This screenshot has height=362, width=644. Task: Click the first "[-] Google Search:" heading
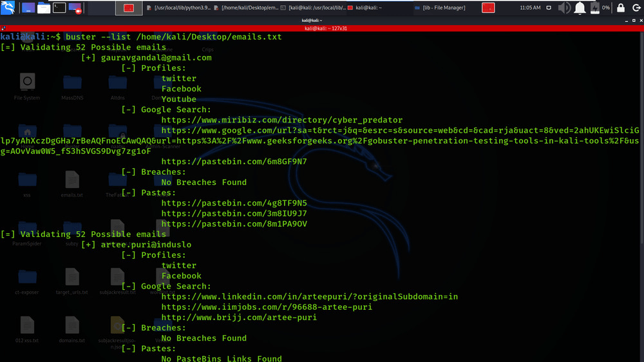pos(166,110)
